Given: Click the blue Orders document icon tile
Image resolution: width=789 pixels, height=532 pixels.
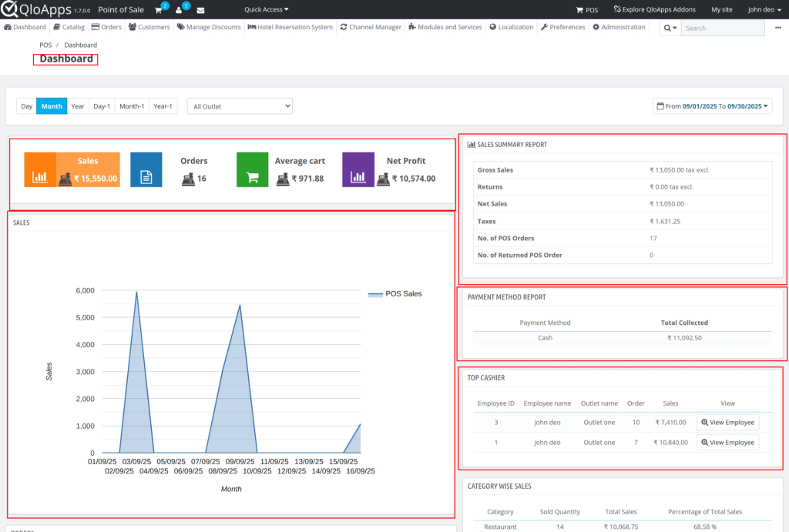Looking at the screenshot, I should coord(146,170).
